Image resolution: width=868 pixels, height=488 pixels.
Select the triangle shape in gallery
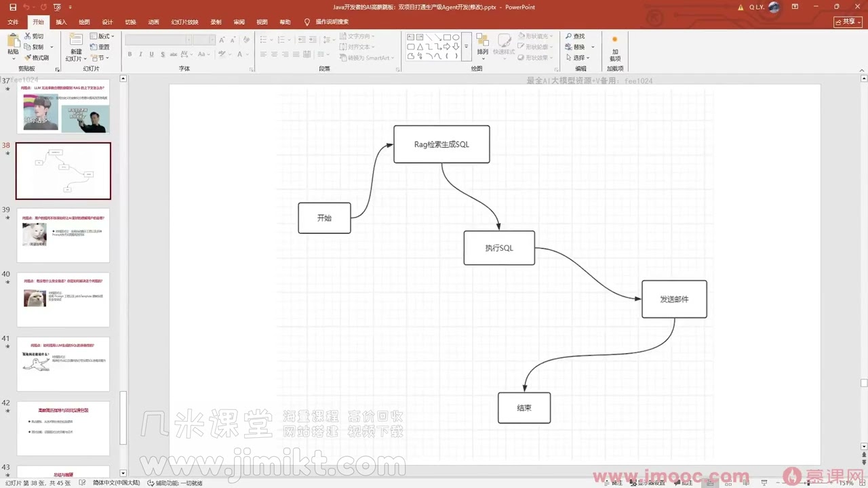pos(420,47)
